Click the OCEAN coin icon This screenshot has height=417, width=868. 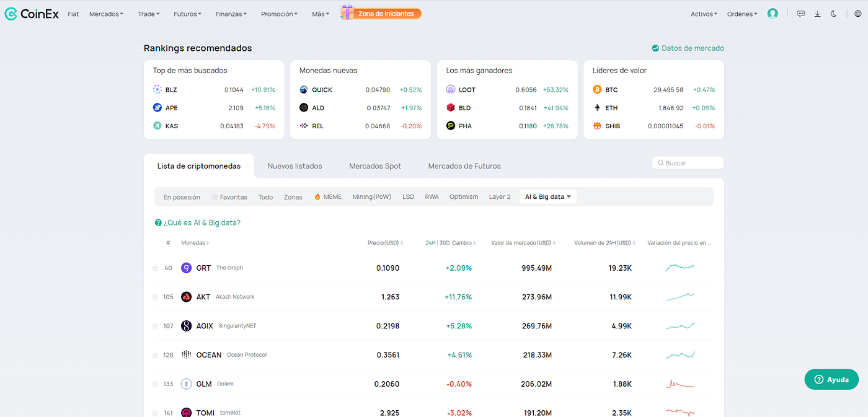click(x=186, y=354)
